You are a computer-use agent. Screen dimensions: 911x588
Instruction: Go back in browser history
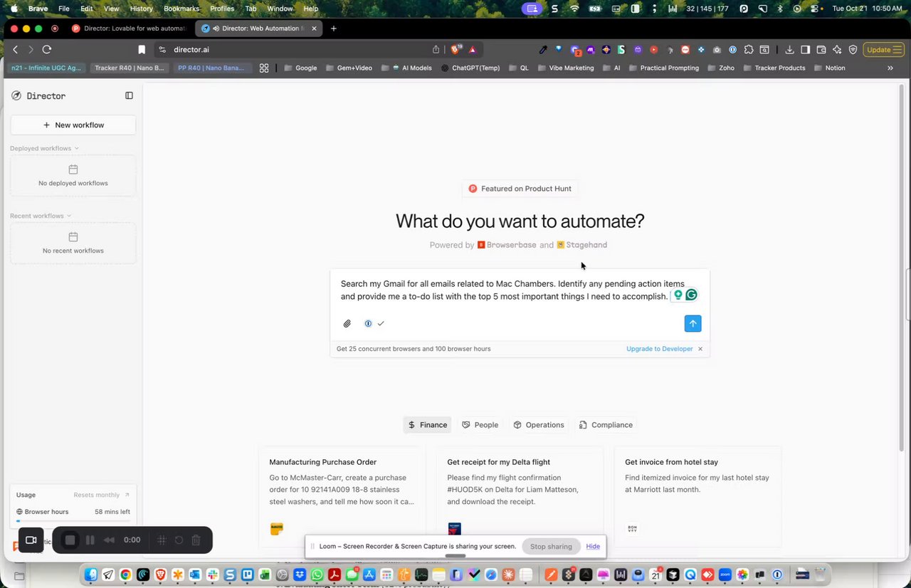click(x=16, y=49)
